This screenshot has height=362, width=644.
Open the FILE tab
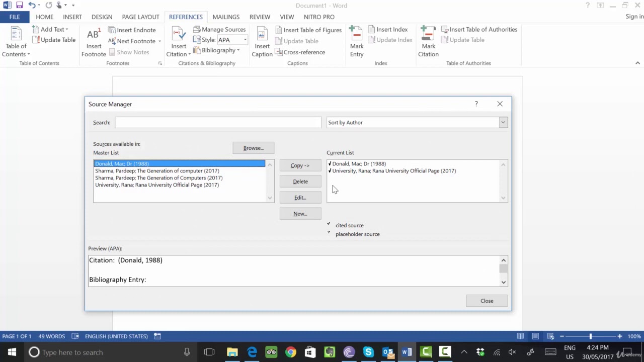(x=15, y=17)
